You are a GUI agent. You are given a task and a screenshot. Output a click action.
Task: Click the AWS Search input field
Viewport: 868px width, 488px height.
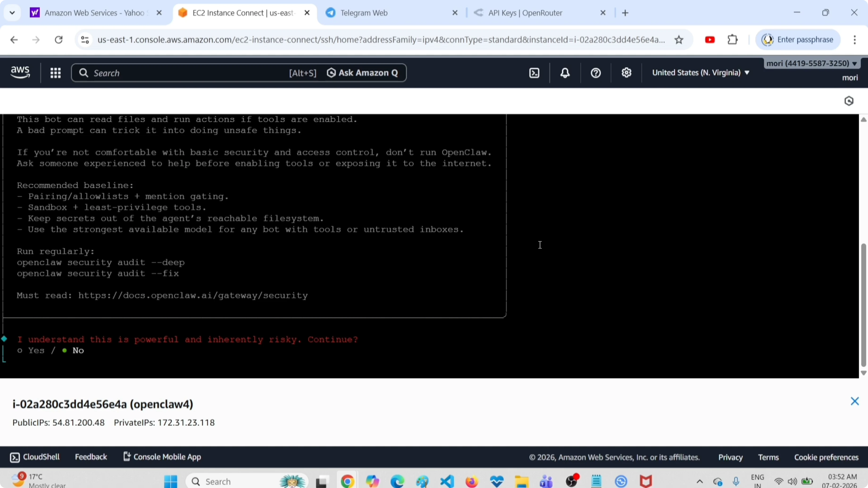[x=182, y=73]
